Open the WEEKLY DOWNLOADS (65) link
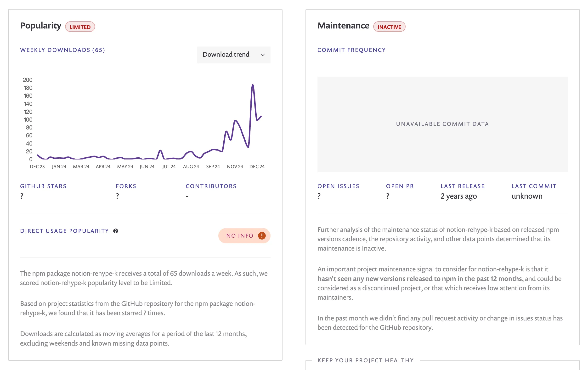Screen dimensions: 588x370 pos(62,50)
